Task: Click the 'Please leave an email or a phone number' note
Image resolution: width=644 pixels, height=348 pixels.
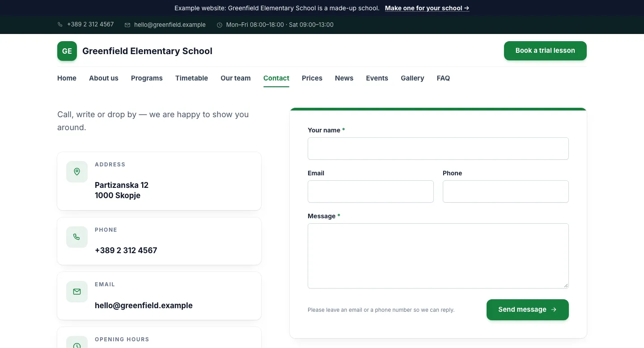Action: pyautogui.click(x=381, y=310)
